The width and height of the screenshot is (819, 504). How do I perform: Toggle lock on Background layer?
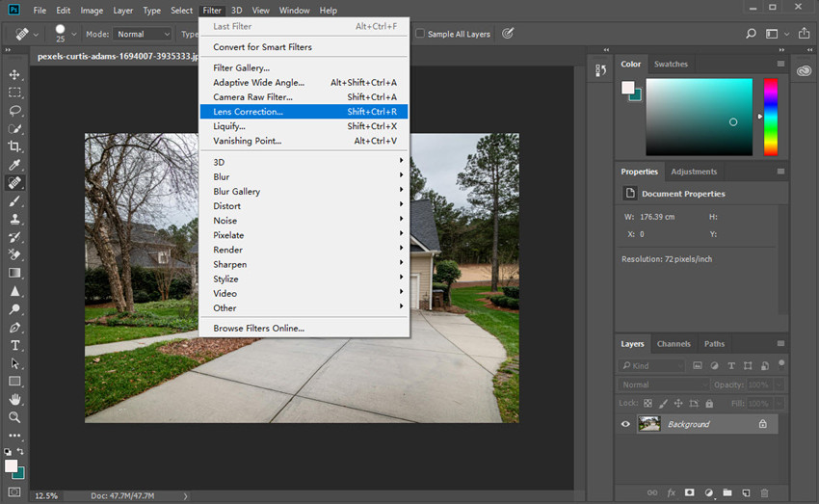coord(762,424)
